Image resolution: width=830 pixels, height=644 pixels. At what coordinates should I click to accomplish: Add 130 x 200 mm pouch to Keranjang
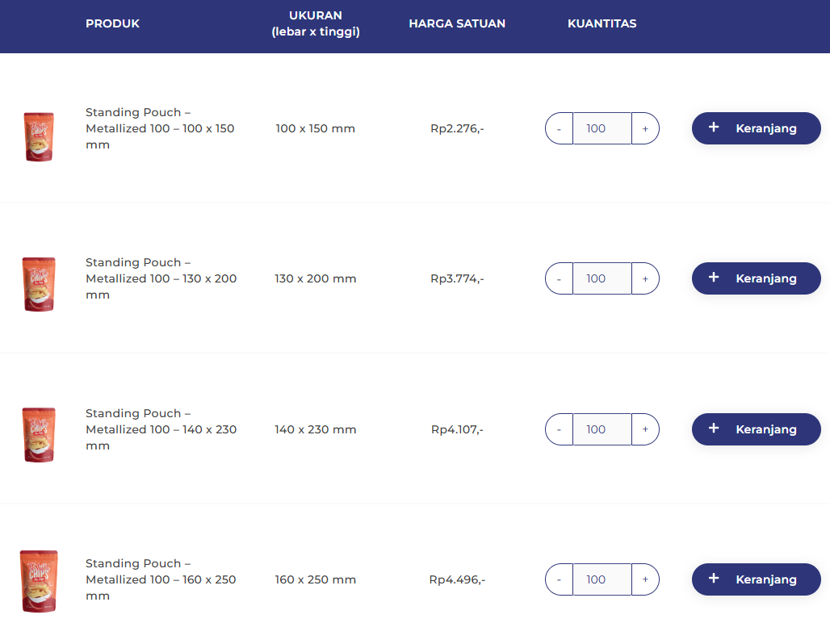pos(756,278)
